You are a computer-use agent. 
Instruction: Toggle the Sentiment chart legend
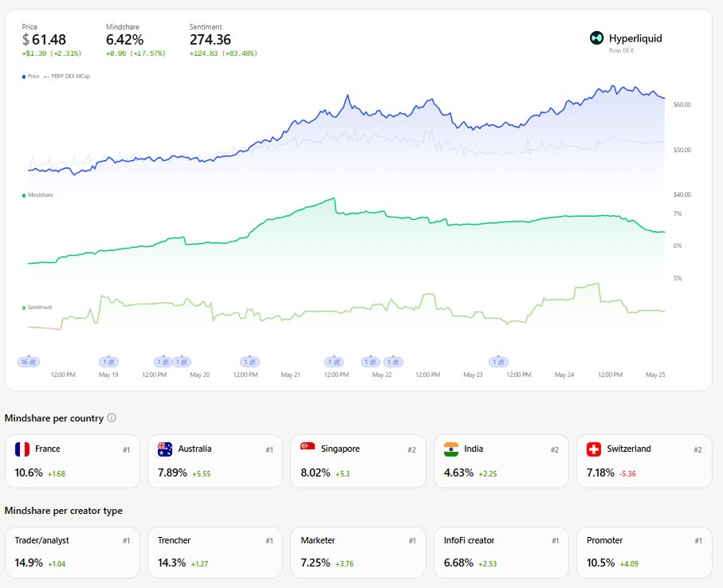[x=37, y=308]
